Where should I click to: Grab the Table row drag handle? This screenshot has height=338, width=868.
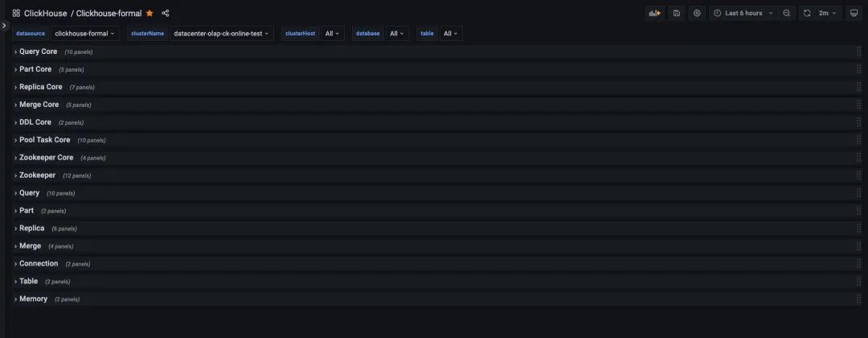[x=859, y=282]
